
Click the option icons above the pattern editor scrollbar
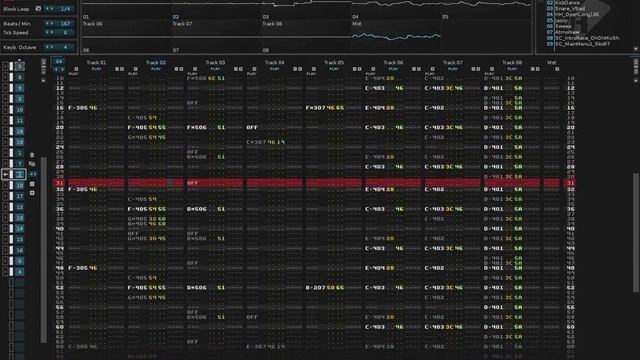point(636,67)
